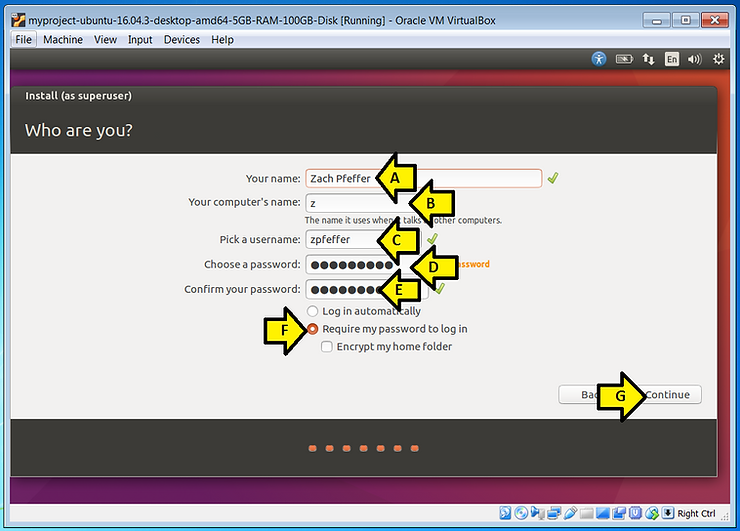Open the Devices menu

182,40
